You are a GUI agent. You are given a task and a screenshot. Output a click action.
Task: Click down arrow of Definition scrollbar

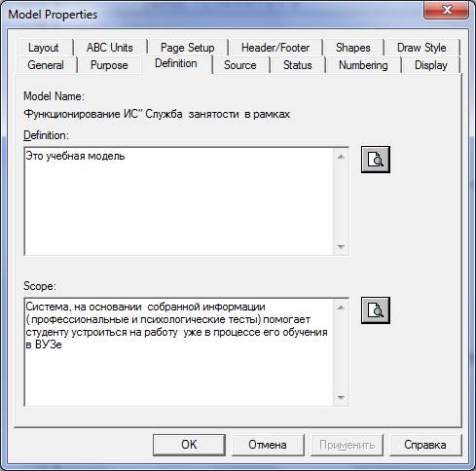pos(341,246)
